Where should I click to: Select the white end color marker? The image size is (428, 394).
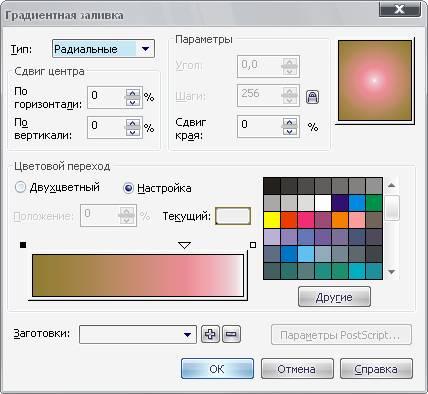tap(253, 245)
